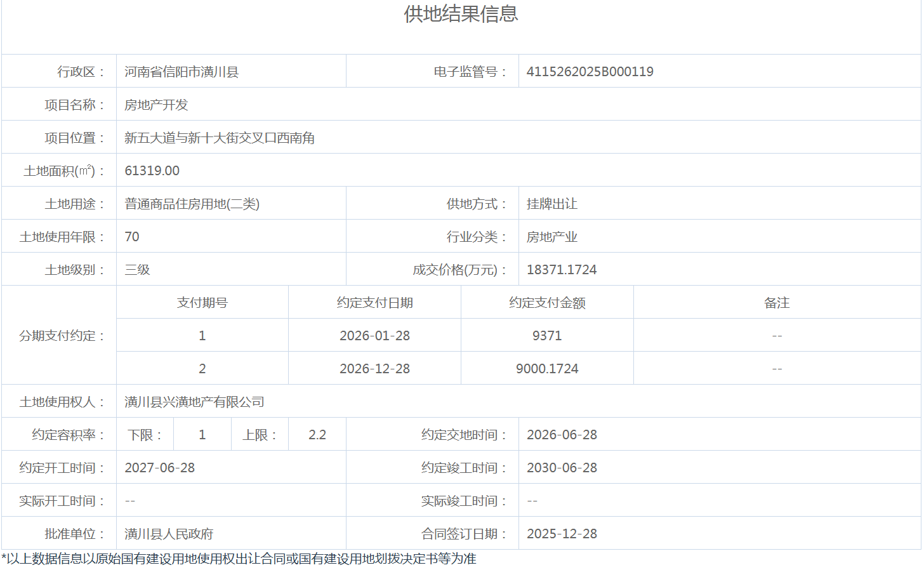The width and height of the screenshot is (924, 577).
Task: Select the footnote disclaimer below the table
Action: [239, 559]
